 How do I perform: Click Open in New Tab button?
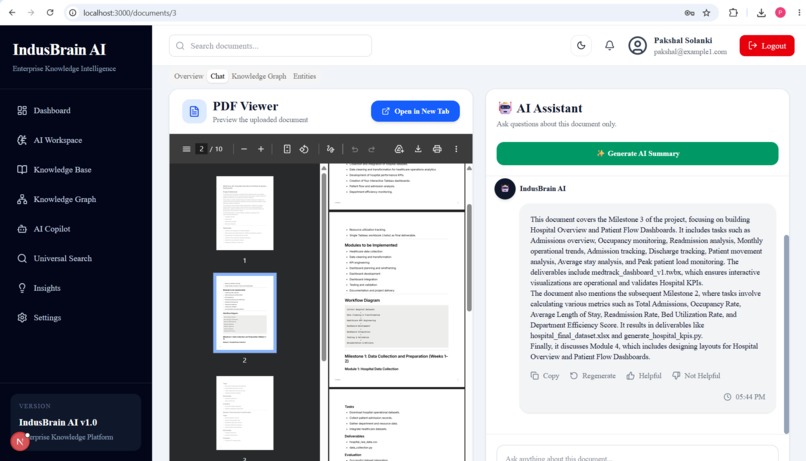click(x=415, y=111)
